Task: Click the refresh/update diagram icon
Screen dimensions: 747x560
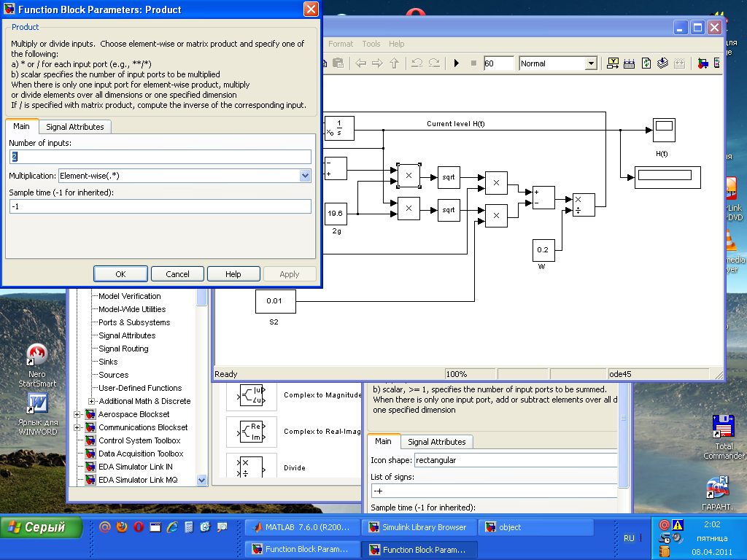Action: (x=646, y=63)
